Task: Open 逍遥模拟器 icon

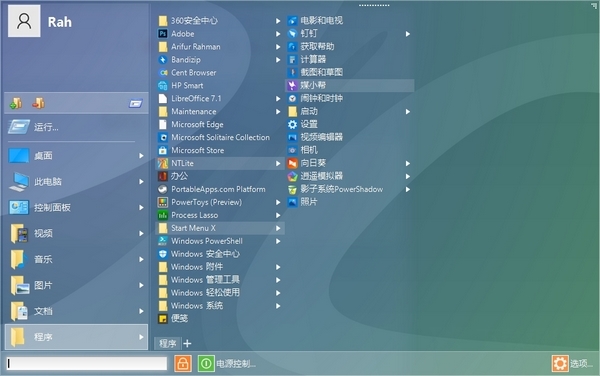Action: (x=292, y=176)
